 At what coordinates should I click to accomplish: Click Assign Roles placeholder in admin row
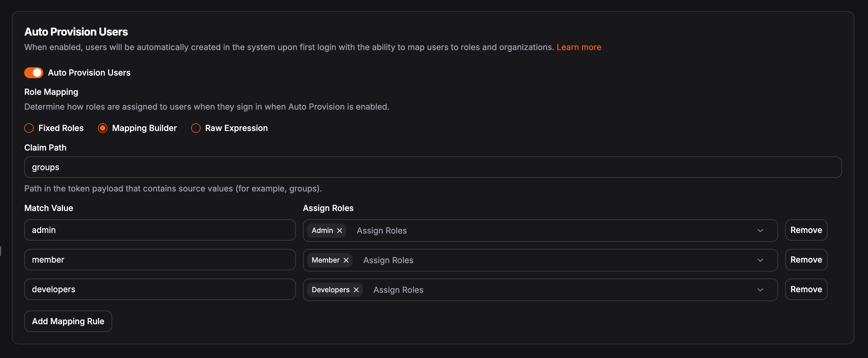coord(382,231)
